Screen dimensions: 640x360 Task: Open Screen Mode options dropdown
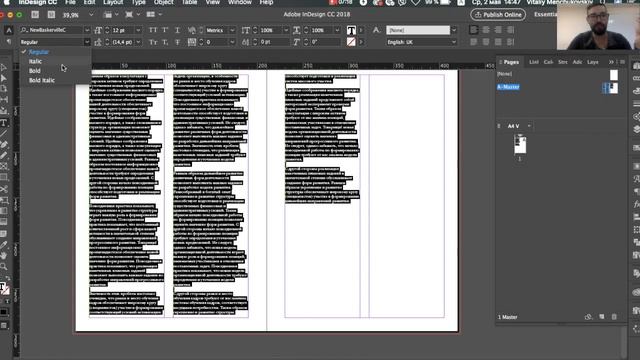tap(131, 15)
